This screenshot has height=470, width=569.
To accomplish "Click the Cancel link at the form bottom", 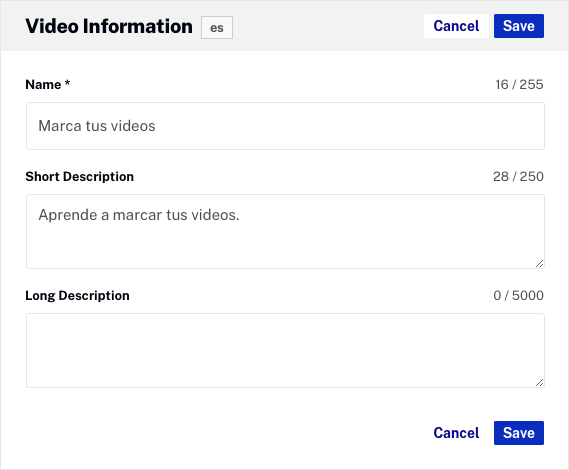I will (456, 433).
